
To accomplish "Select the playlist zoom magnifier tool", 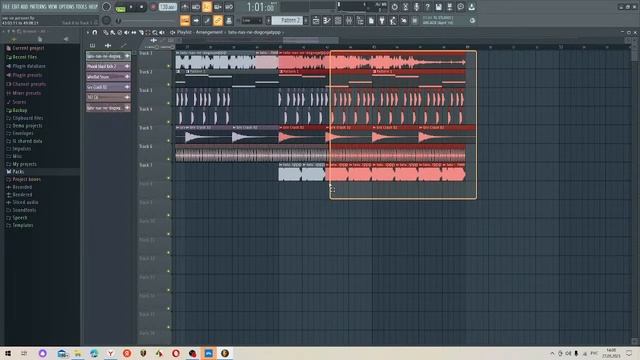I will 155,32.
